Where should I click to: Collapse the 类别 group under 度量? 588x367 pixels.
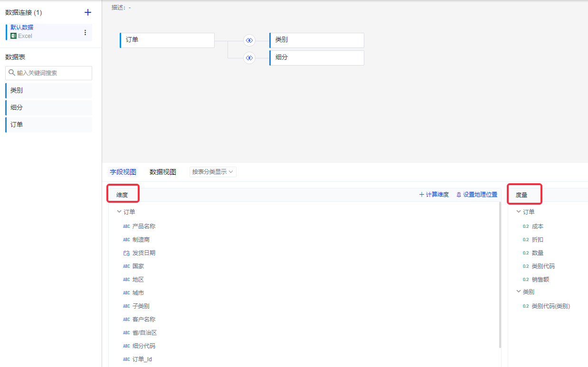tap(519, 292)
